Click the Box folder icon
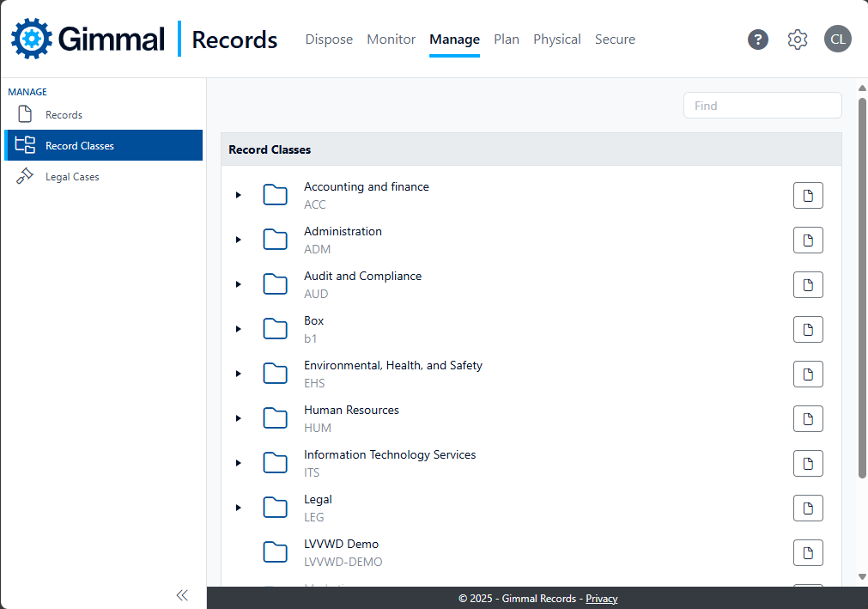Viewport: 868px width, 609px height. [275, 329]
